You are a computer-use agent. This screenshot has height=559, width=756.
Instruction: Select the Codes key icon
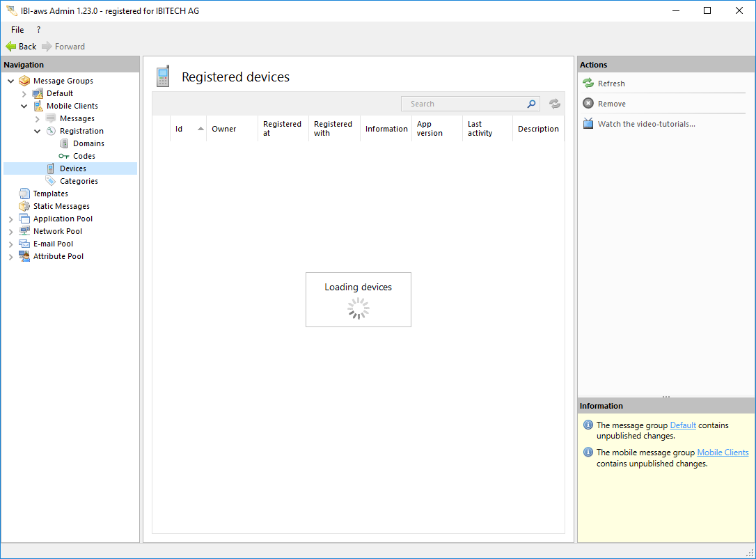[64, 156]
